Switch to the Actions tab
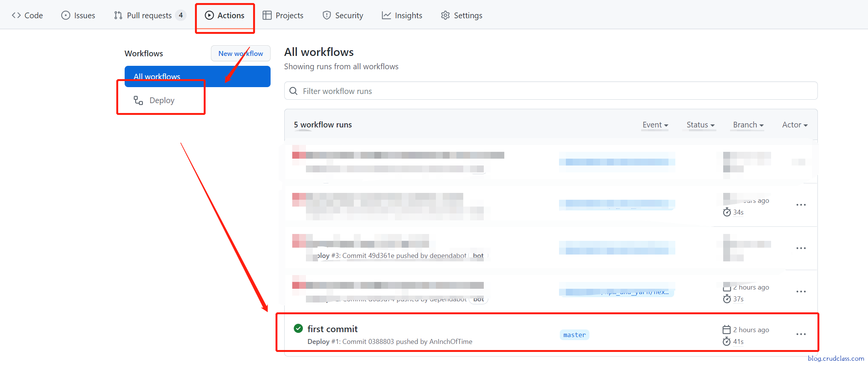This screenshot has width=868, height=366. pos(225,15)
